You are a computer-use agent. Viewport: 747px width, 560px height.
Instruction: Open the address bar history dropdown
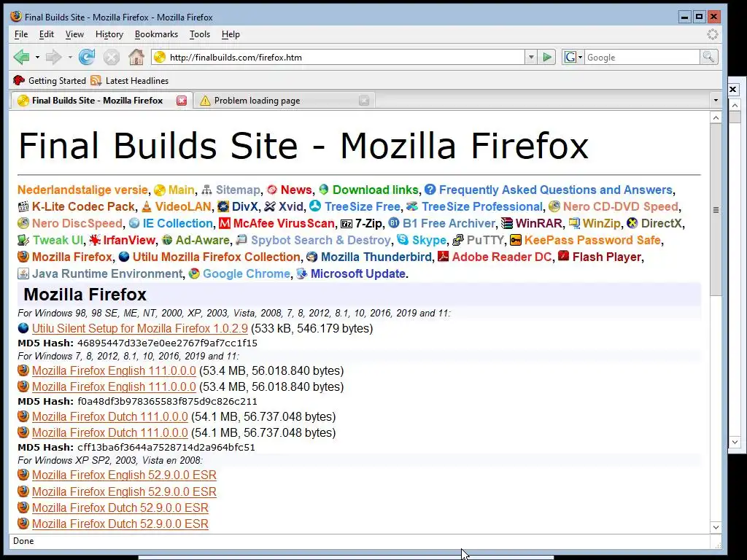pos(531,57)
